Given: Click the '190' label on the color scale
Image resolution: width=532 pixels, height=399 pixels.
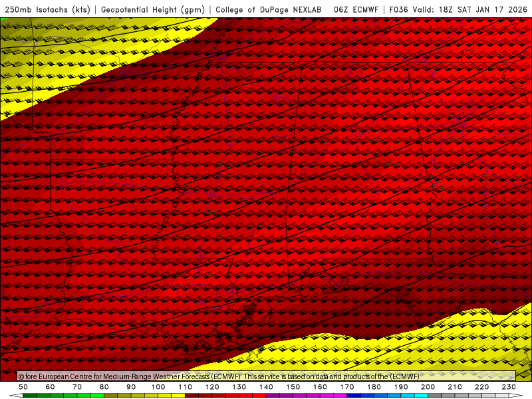Looking at the screenshot, I should click(401, 387).
